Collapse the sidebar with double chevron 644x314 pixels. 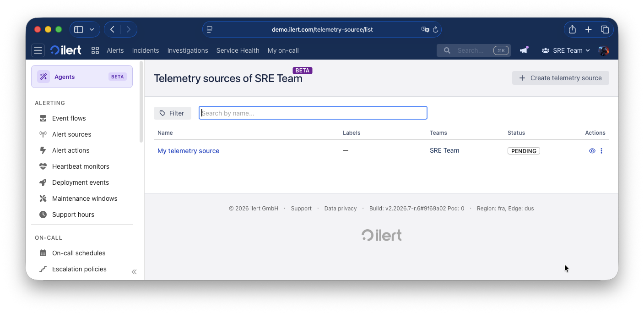[x=134, y=272]
